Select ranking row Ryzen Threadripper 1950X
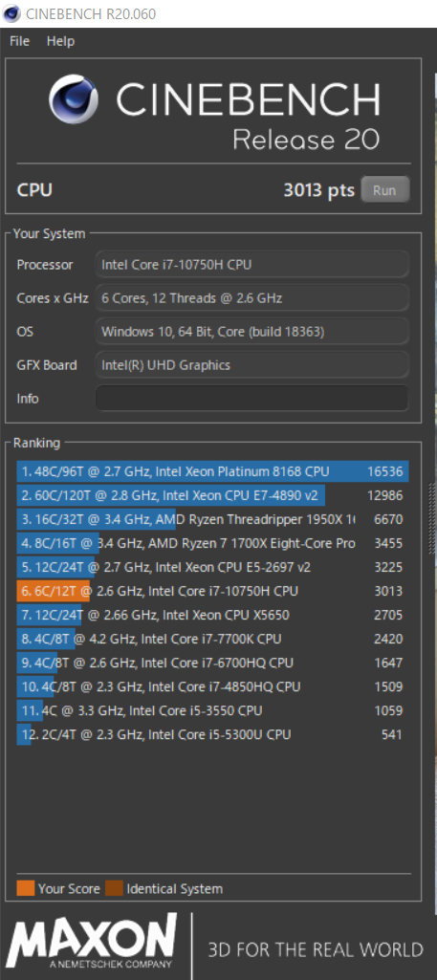437x980 pixels. [212, 519]
